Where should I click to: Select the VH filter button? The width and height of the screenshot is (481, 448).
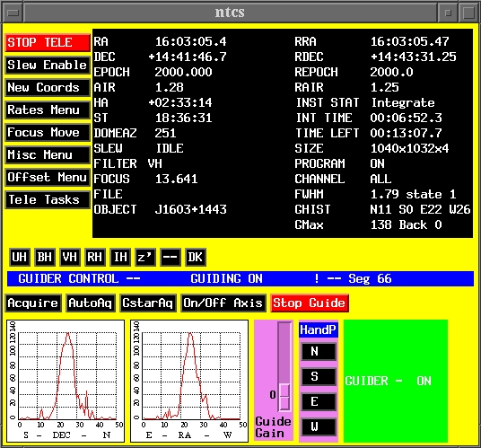click(70, 257)
